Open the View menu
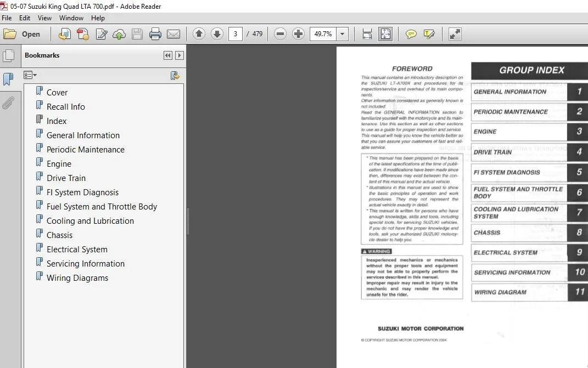Image resolution: width=588 pixels, height=368 pixels. click(x=44, y=18)
